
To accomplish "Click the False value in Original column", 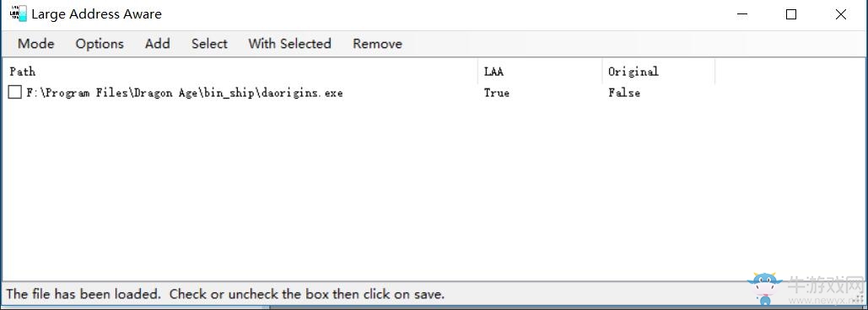I will (624, 93).
